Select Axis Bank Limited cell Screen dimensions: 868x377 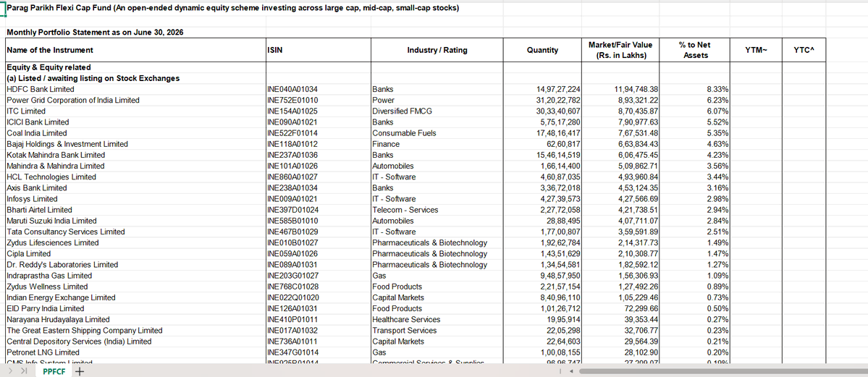point(135,187)
